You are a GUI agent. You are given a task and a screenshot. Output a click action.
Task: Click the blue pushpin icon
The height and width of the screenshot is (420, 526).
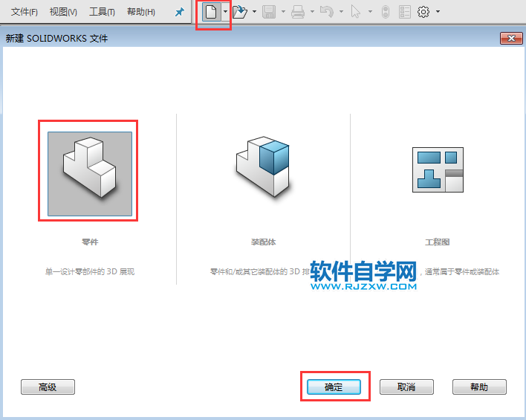click(x=180, y=13)
